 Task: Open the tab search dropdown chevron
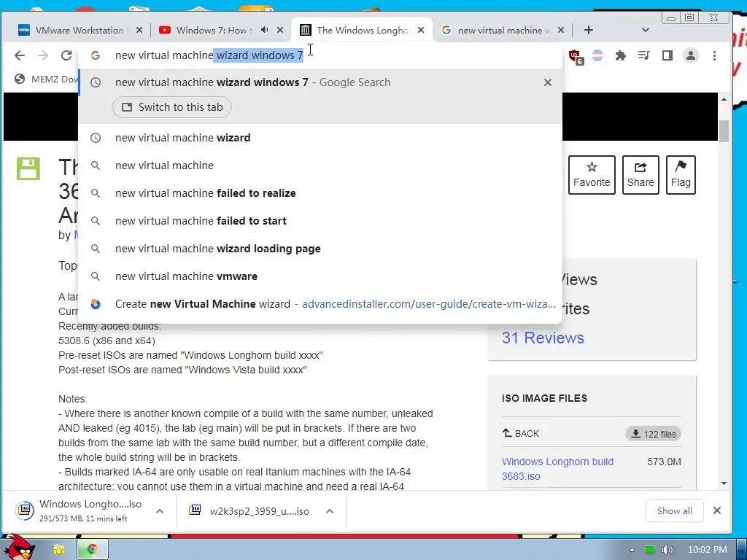tap(645, 30)
